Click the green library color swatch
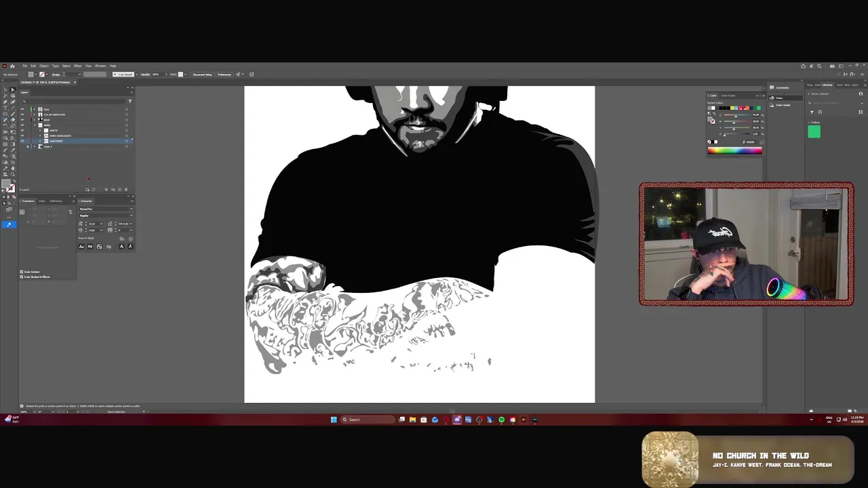Viewport: 868px width, 488px height. click(x=814, y=131)
